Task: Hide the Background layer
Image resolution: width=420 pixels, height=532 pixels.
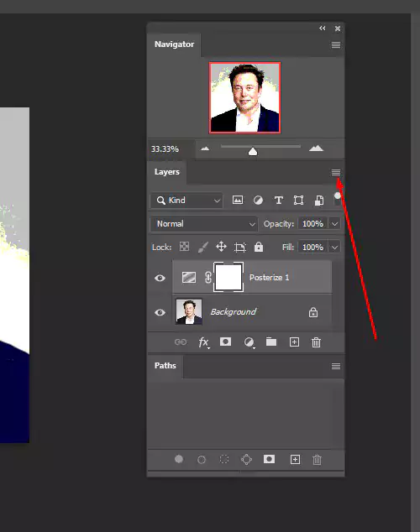Action: coord(160,312)
